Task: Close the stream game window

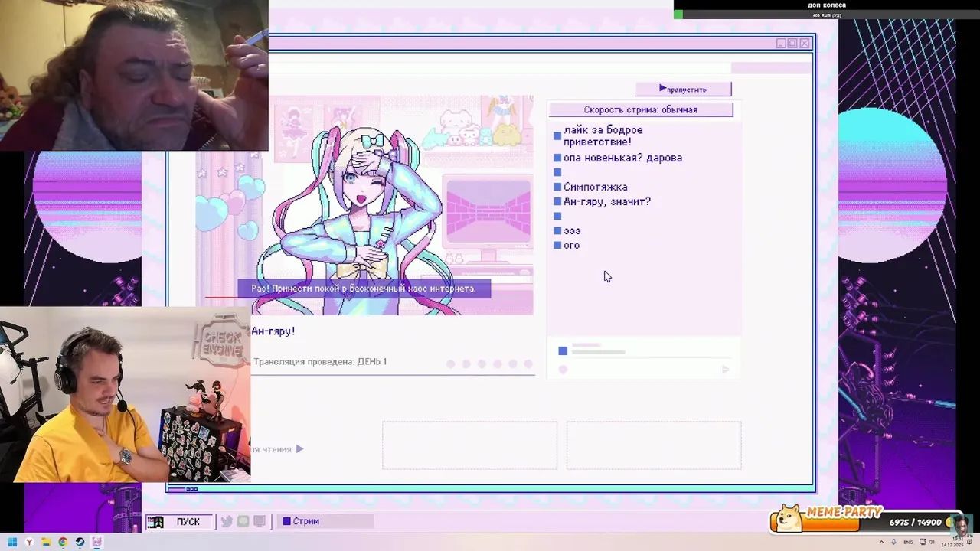Action: pos(804,44)
